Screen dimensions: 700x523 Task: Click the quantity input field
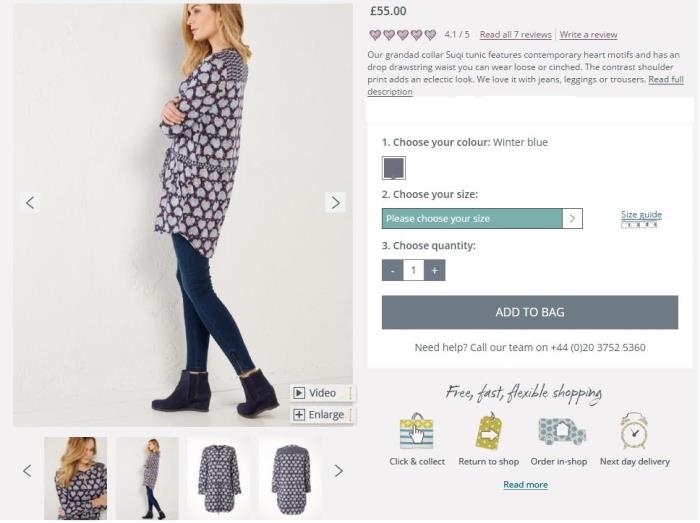(x=414, y=270)
